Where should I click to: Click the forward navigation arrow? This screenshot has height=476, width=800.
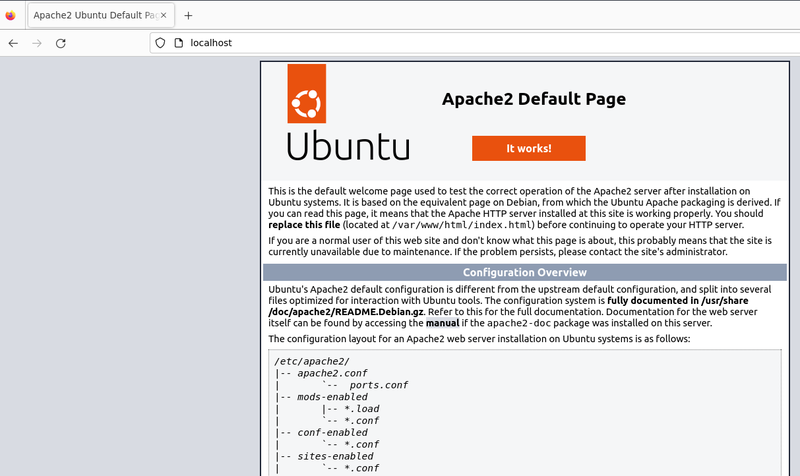[37, 43]
